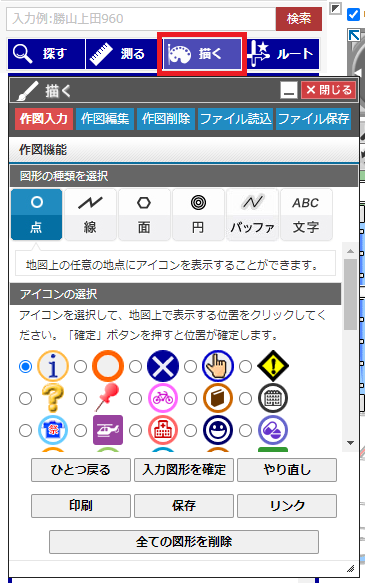Click the 入力図形を確定 button
365x583 pixels.
pos(184,470)
